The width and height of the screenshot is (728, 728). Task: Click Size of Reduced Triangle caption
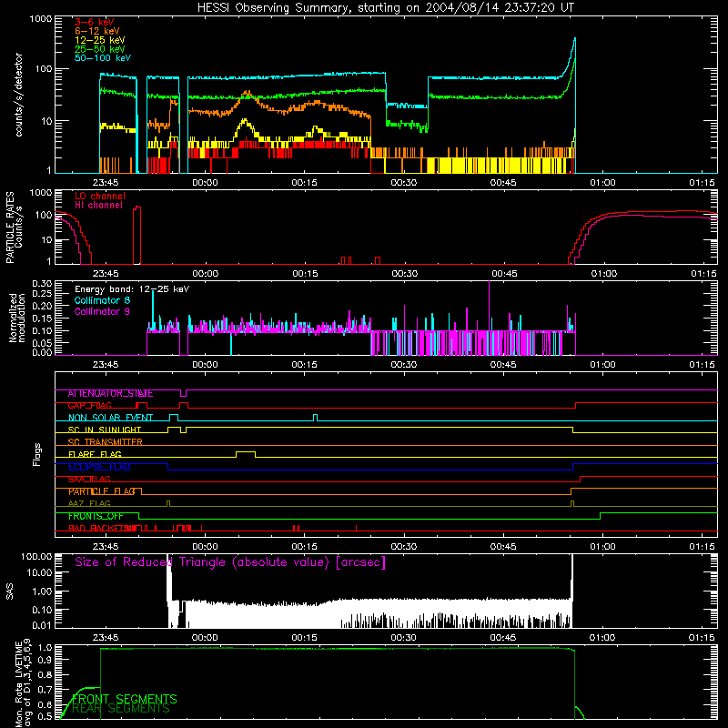tap(230, 562)
